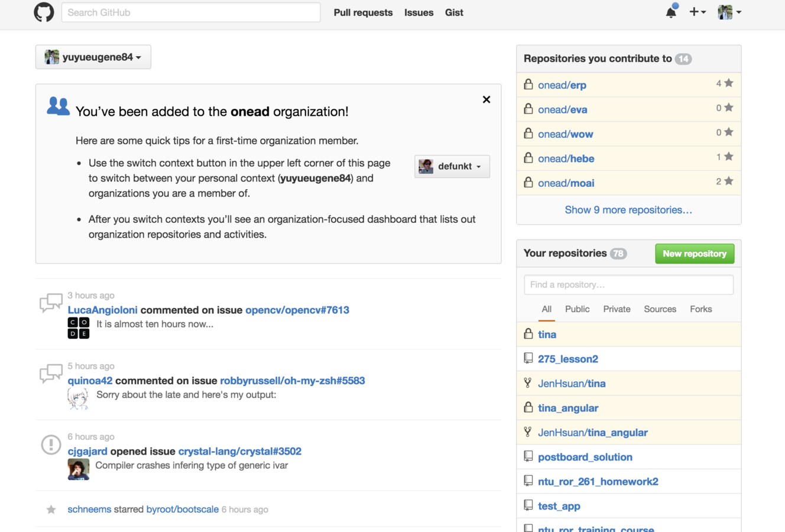Open quinoa42's profile link
The image size is (785, 532).
pyautogui.click(x=90, y=381)
